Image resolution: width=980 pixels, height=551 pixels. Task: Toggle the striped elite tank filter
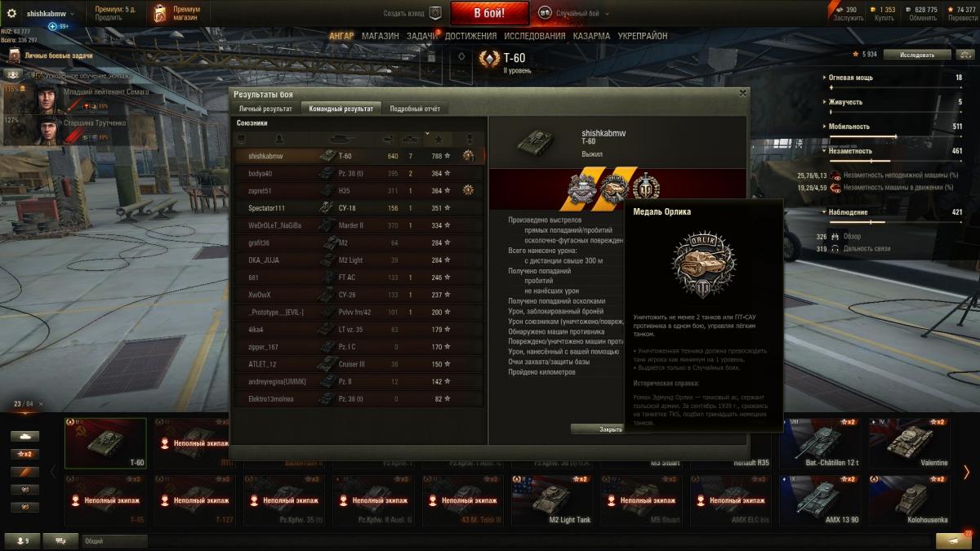point(25,472)
